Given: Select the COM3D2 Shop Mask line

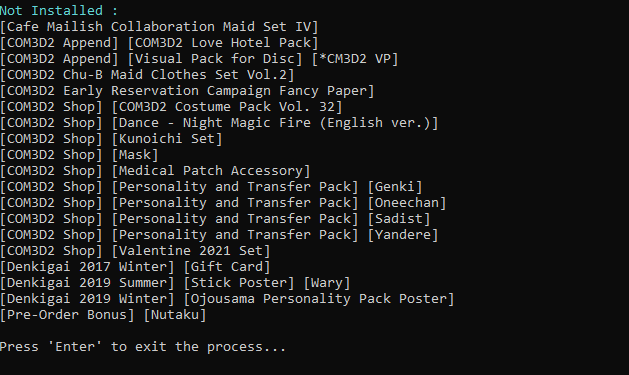Looking at the screenshot, I should 79,155.
